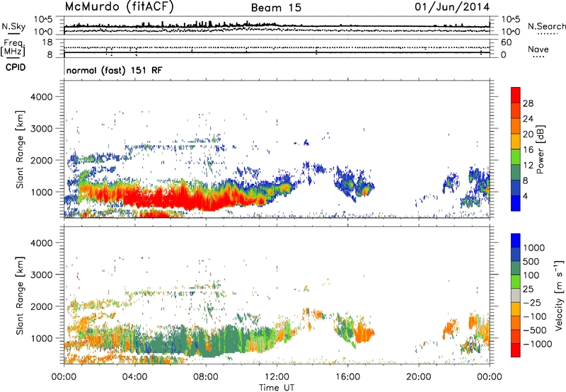Click the power panel's "Slant Range [km]" label
The image size is (566, 392).
coord(20,149)
